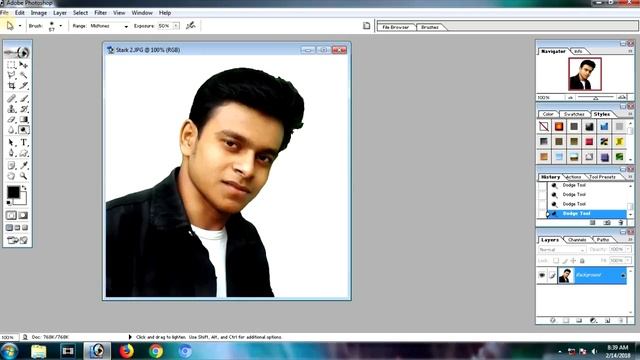Image resolution: width=640 pixels, height=360 pixels.
Task: Select the Move tool
Action: point(24,65)
